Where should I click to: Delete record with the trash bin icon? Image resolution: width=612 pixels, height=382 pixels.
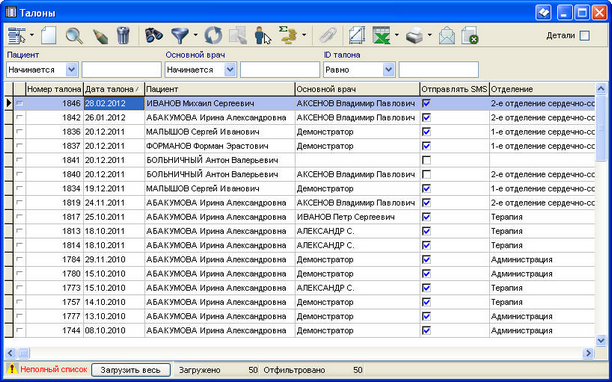tap(123, 36)
